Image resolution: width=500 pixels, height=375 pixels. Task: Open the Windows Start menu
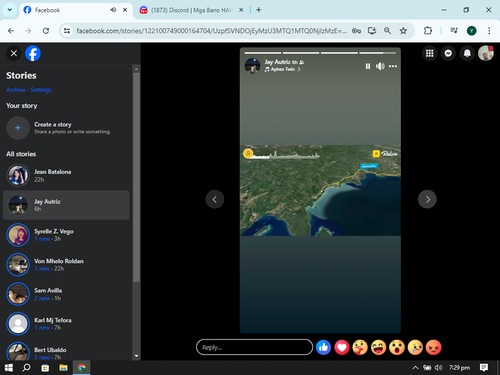pos(9,368)
